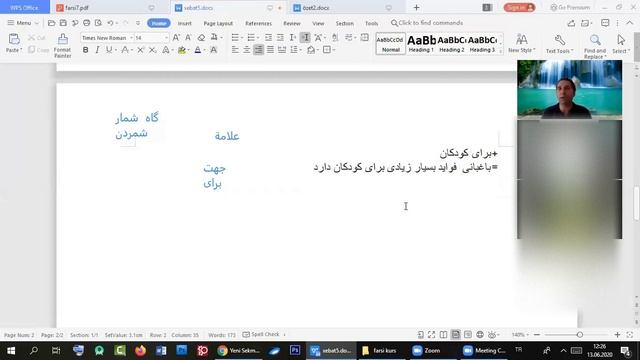Click the increase indent icon
640x360 pixels.
click(280, 38)
